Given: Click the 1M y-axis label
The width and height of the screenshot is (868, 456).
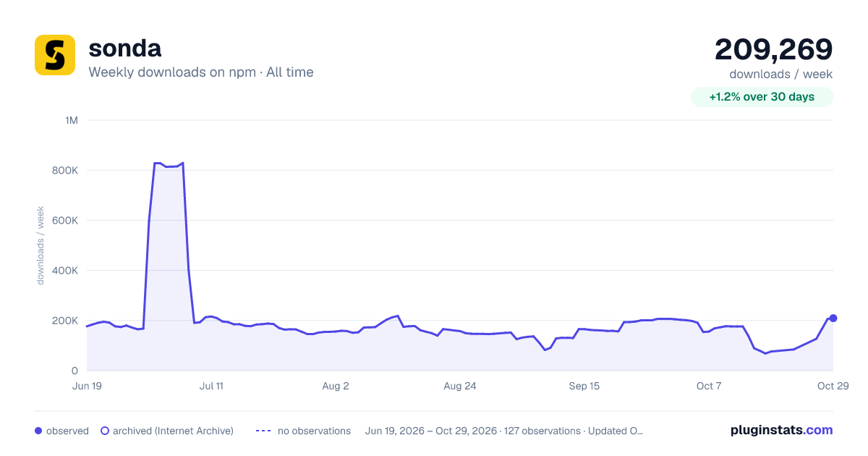Looking at the screenshot, I should [72, 120].
